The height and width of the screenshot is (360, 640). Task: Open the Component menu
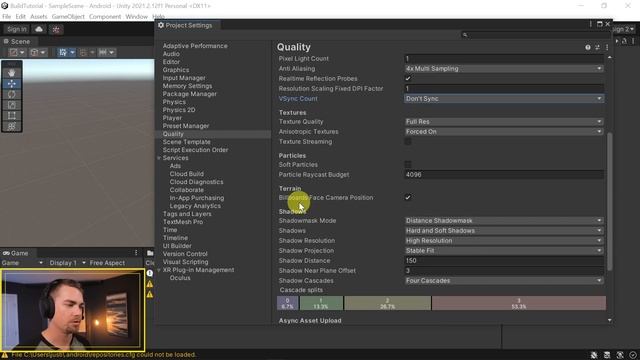tap(105, 17)
